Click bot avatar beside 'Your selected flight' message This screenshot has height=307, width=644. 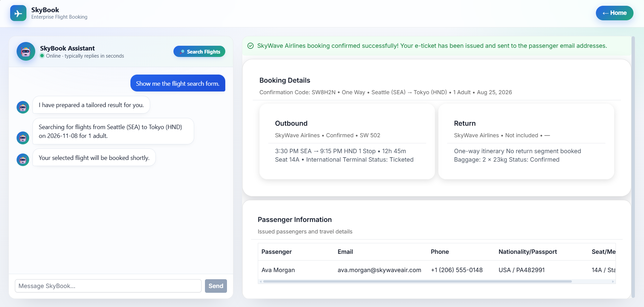[x=23, y=160]
